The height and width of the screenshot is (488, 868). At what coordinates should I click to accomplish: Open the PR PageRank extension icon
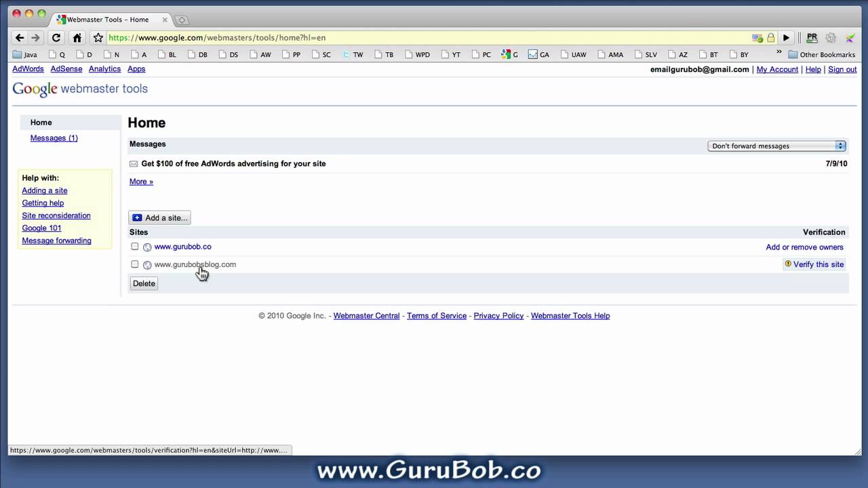pyautogui.click(x=812, y=38)
